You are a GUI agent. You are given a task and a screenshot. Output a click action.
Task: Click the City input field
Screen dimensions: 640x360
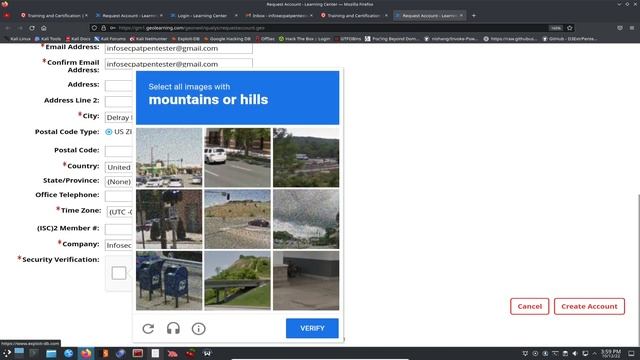pyautogui.click(x=119, y=118)
